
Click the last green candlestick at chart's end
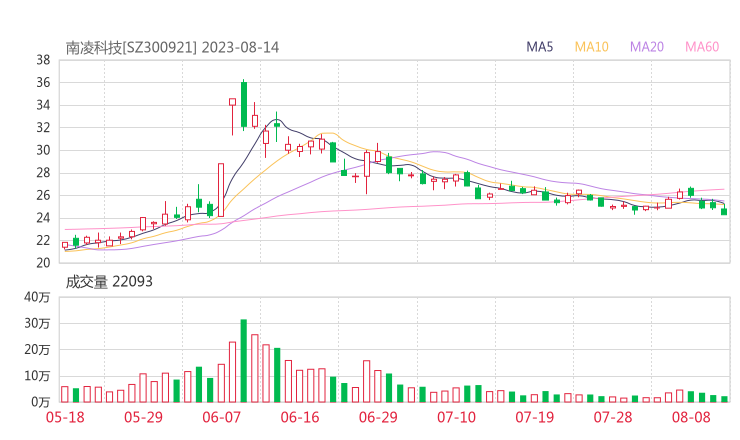(x=724, y=211)
